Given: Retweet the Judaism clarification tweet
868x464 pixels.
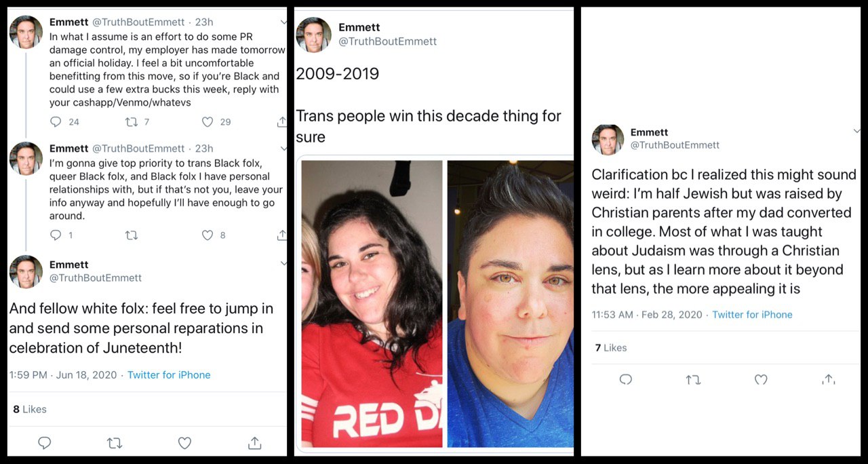Looking at the screenshot, I should [x=693, y=380].
